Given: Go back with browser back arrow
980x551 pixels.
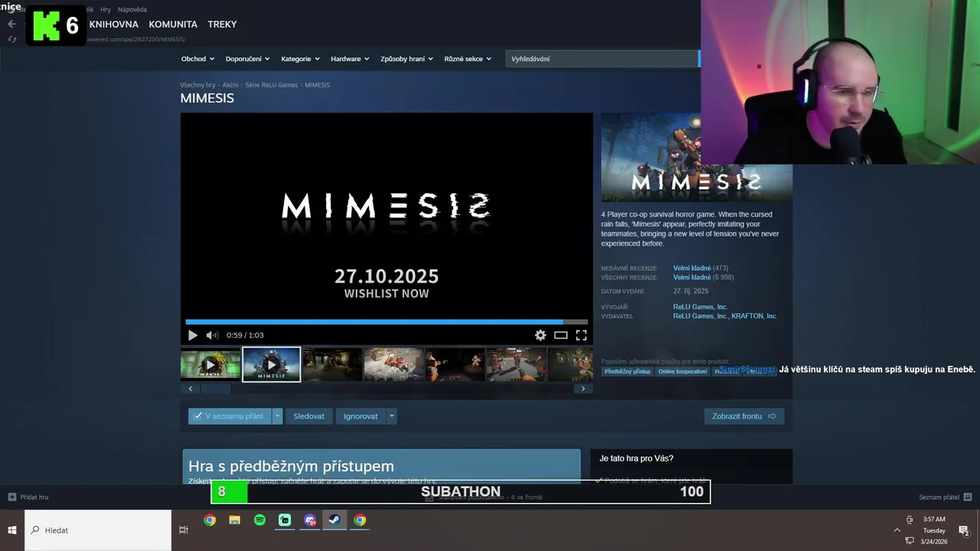Looking at the screenshot, I should pos(11,24).
